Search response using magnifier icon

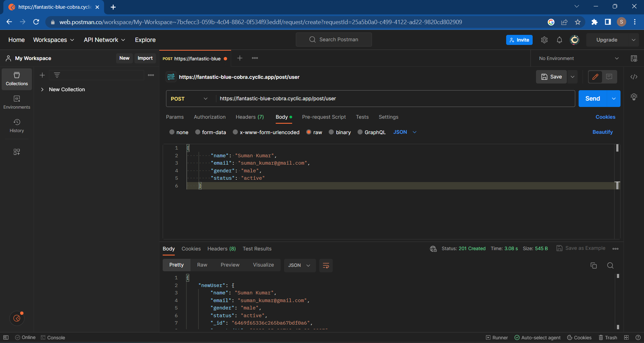[610, 266]
